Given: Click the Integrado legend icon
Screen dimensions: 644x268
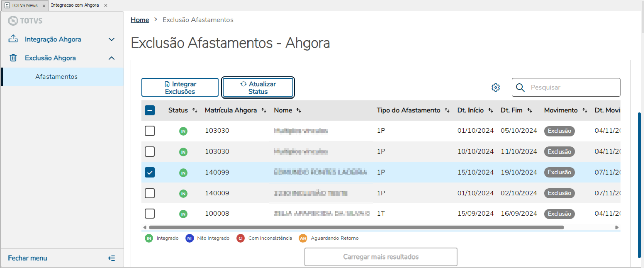Looking at the screenshot, I should tap(149, 238).
